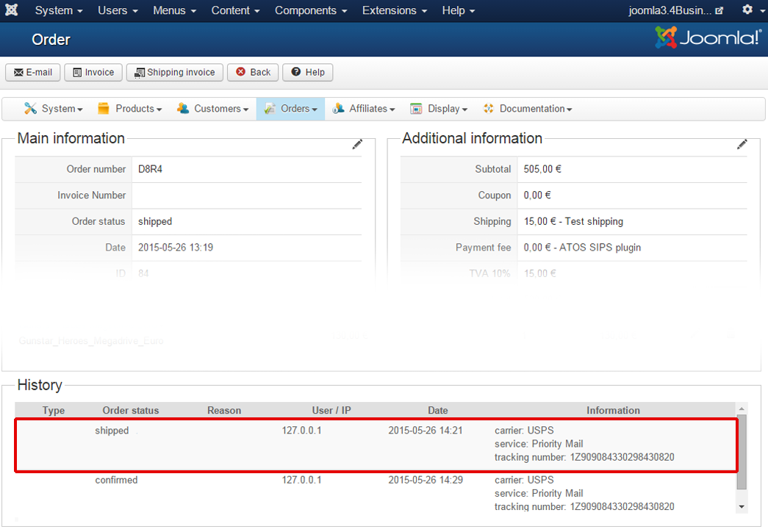
Task: Click the Order page title
Action: (51, 40)
